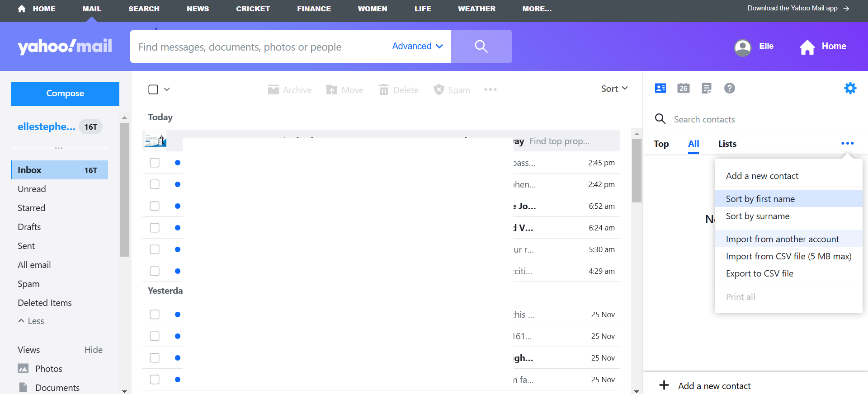Tick checkbox of the 2:42 pm email

click(x=155, y=184)
